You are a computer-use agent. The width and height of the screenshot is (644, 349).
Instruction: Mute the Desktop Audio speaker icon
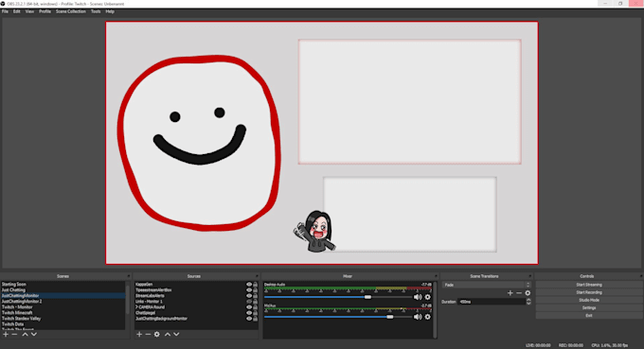coord(418,297)
